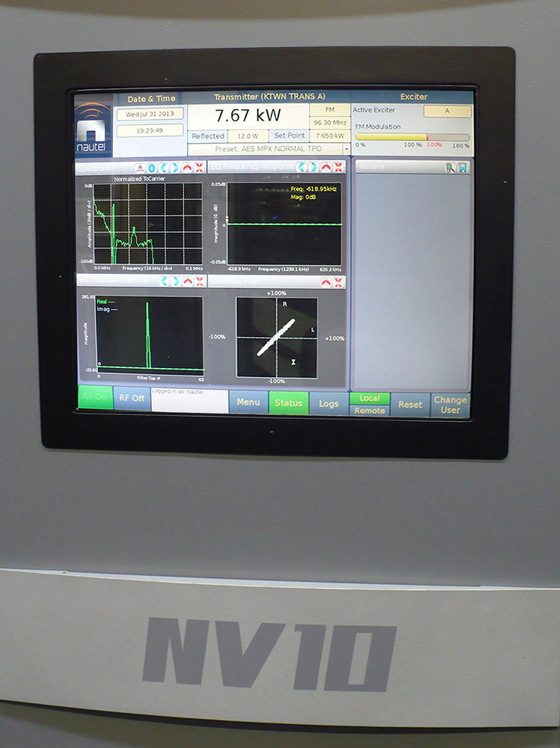Close the EQ Frequency Response panel
This screenshot has width=560, height=748.
coord(338,167)
